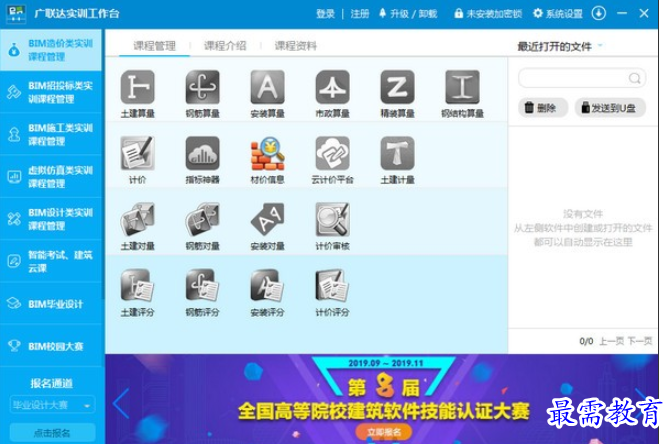Viewport: 671px width, 444px height.
Task: Launch the 计价评分 tool
Action: tap(333, 285)
